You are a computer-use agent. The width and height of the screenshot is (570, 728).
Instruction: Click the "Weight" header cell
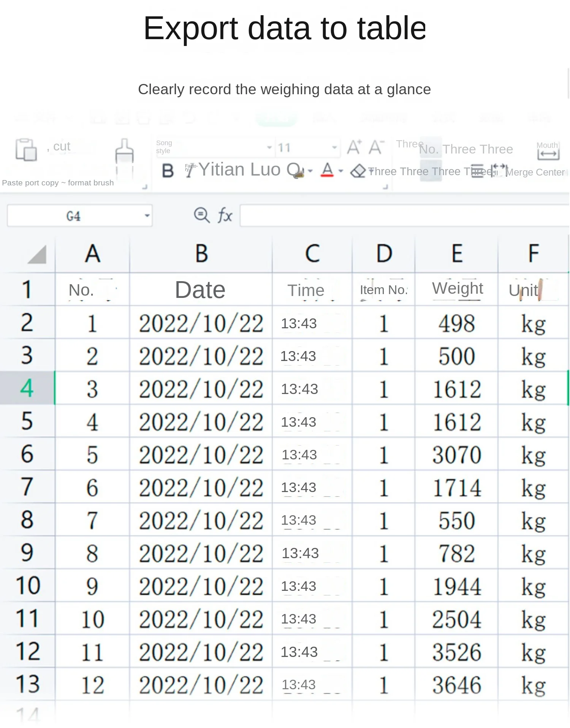pyautogui.click(x=457, y=290)
